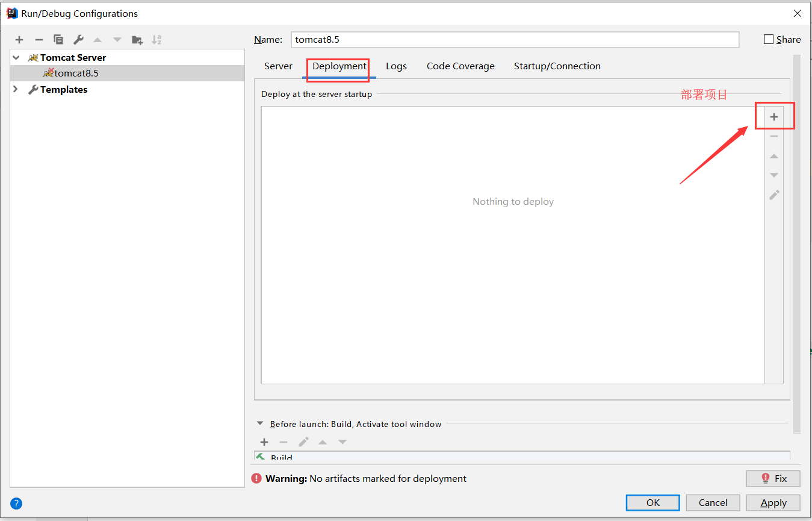This screenshot has width=812, height=521.
Task: Open edit configuration templates (wrench icon)
Action: [x=78, y=40]
